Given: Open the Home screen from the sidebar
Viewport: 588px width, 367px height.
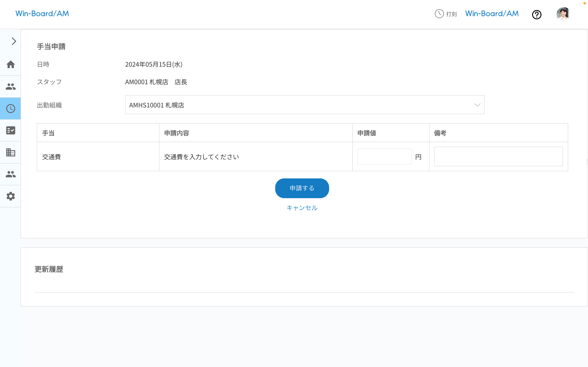Looking at the screenshot, I should tap(10, 64).
